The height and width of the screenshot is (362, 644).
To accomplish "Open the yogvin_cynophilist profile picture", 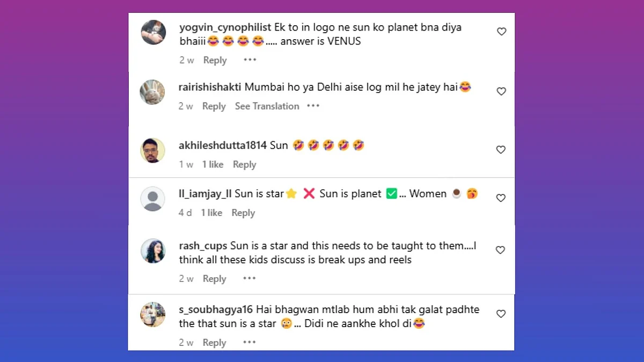I will pyautogui.click(x=153, y=32).
